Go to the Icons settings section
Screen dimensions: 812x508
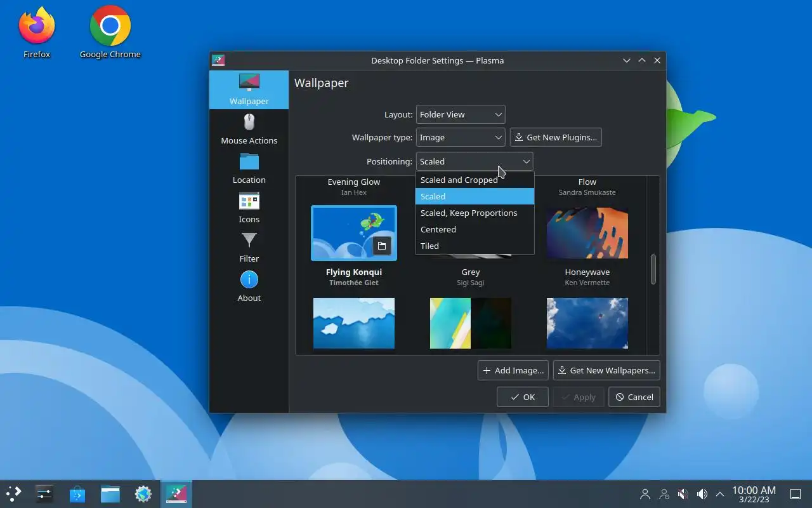pyautogui.click(x=249, y=208)
